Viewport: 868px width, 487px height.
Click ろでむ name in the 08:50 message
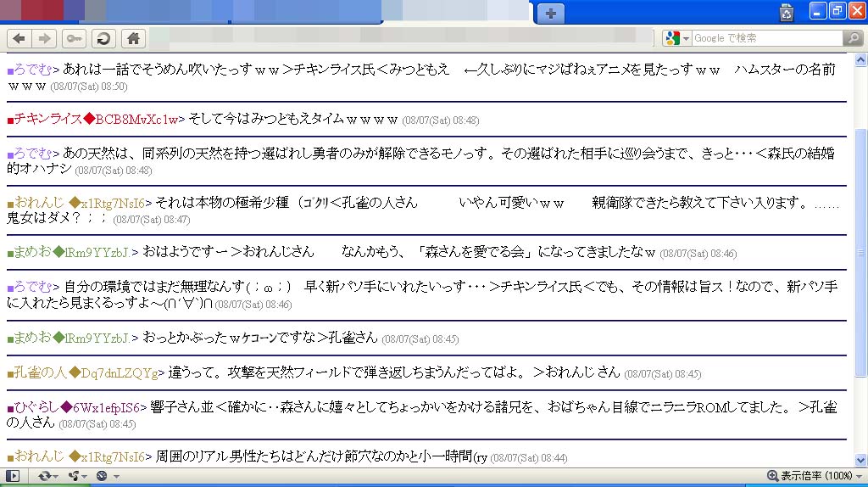coord(33,70)
